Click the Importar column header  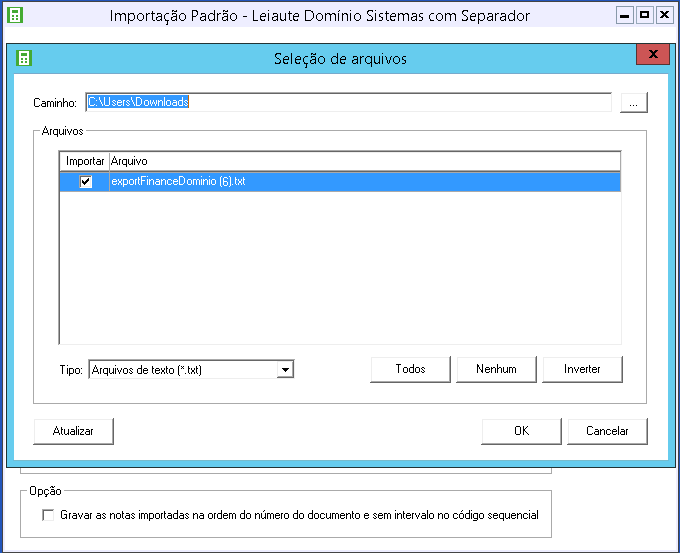[85, 161]
